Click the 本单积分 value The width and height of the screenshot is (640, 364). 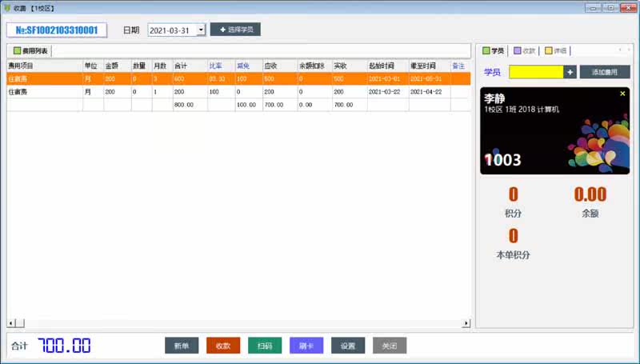[x=513, y=236]
